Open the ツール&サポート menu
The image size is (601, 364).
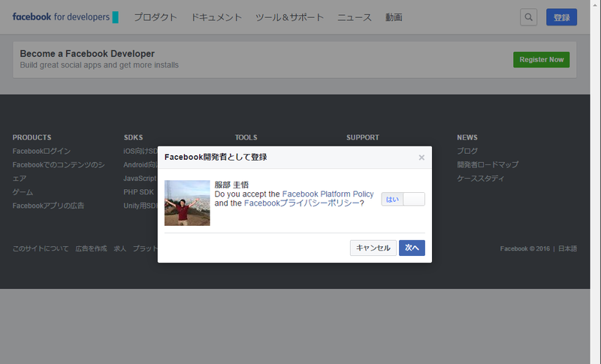point(289,17)
